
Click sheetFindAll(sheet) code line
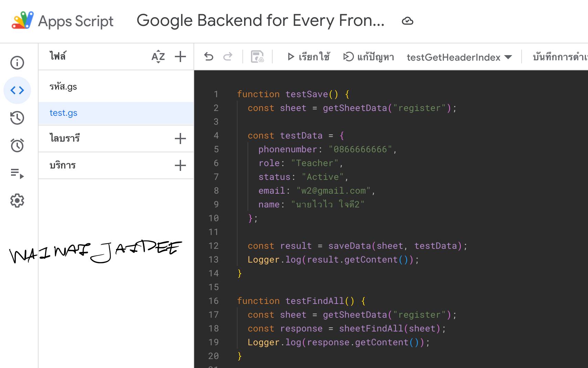pos(347,328)
